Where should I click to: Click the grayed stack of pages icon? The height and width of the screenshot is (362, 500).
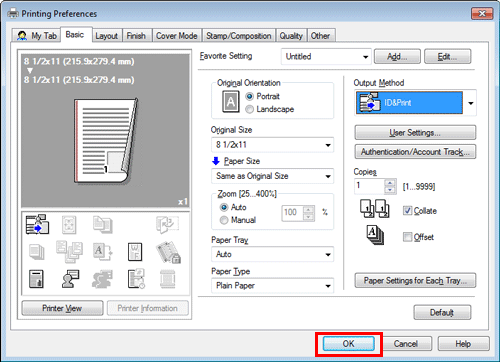click(x=36, y=252)
